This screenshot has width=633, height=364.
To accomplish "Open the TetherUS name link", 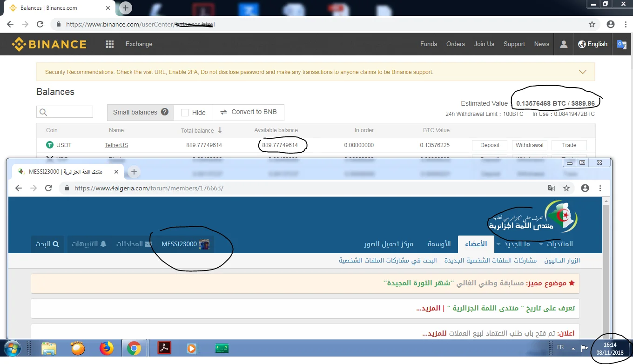I will pos(116,145).
